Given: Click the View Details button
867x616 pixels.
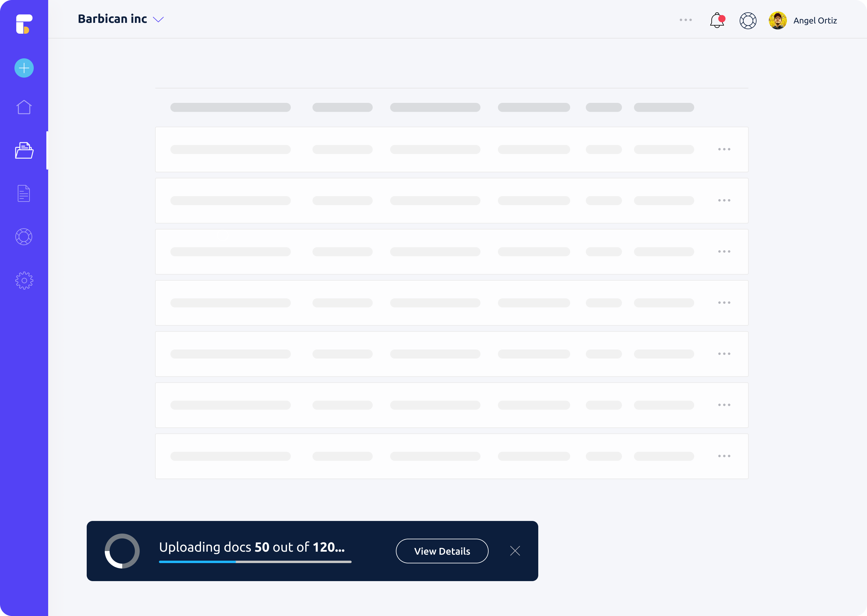Looking at the screenshot, I should (442, 551).
